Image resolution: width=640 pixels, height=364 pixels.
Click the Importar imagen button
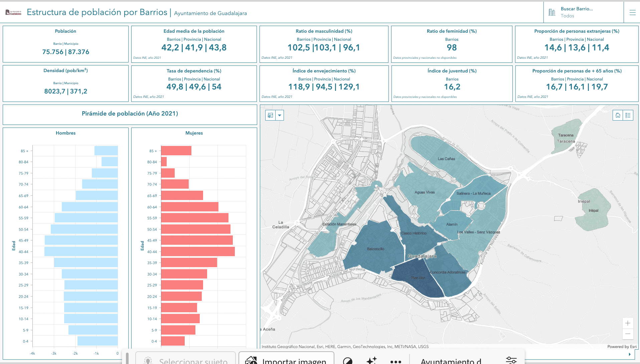pyautogui.click(x=286, y=360)
